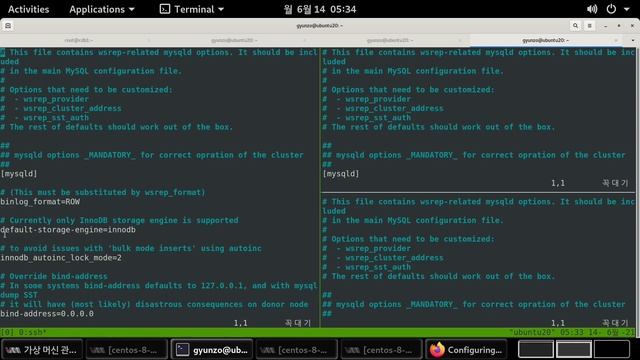Click virt-manager icon on 가상 머신 관... entry
Viewport: 640px width, 360px height.
point(13,350)
